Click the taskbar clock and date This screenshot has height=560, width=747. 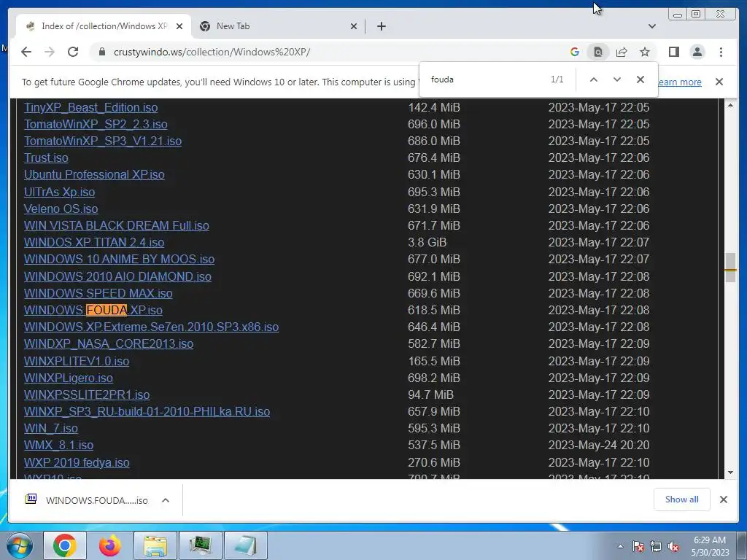[x=710, y=546]
